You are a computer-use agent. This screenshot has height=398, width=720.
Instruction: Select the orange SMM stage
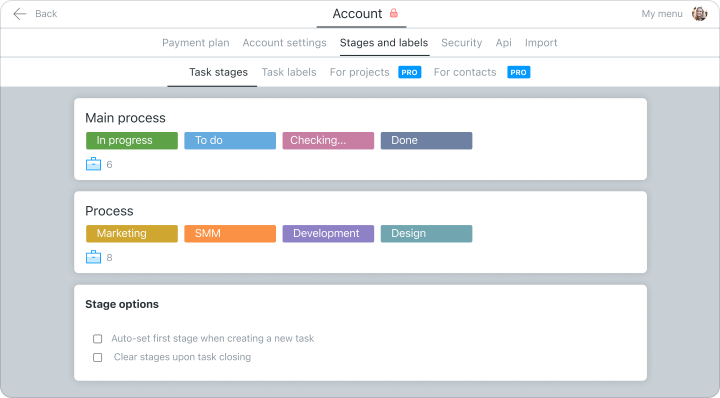coord(230,234)
